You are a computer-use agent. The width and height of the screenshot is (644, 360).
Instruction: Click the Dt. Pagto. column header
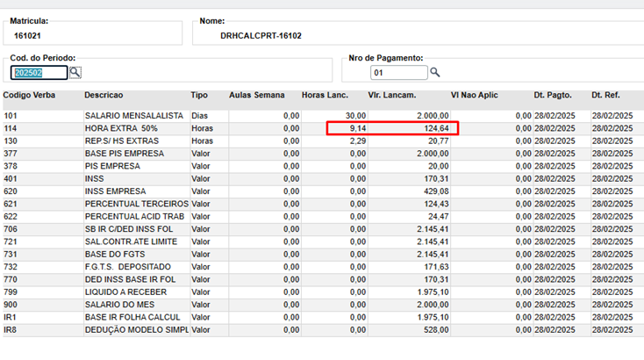(x=552, y=94)
